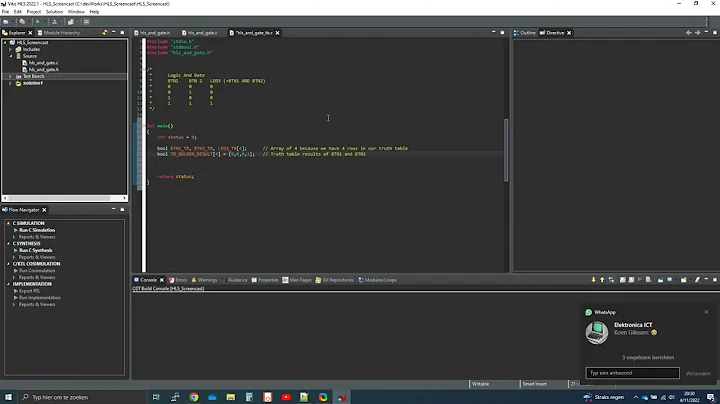Open the Edit menu
The image size is (720, 404).
coord(18,12)
